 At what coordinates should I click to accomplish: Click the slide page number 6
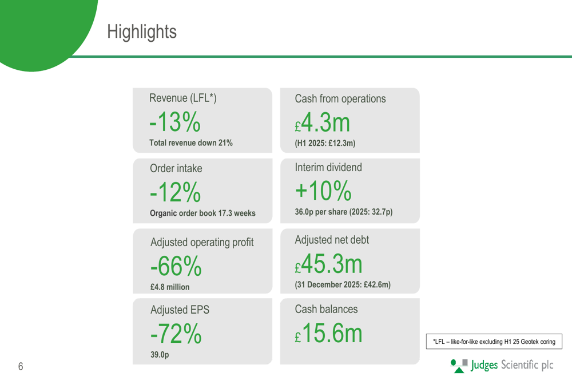coord(21,366)
